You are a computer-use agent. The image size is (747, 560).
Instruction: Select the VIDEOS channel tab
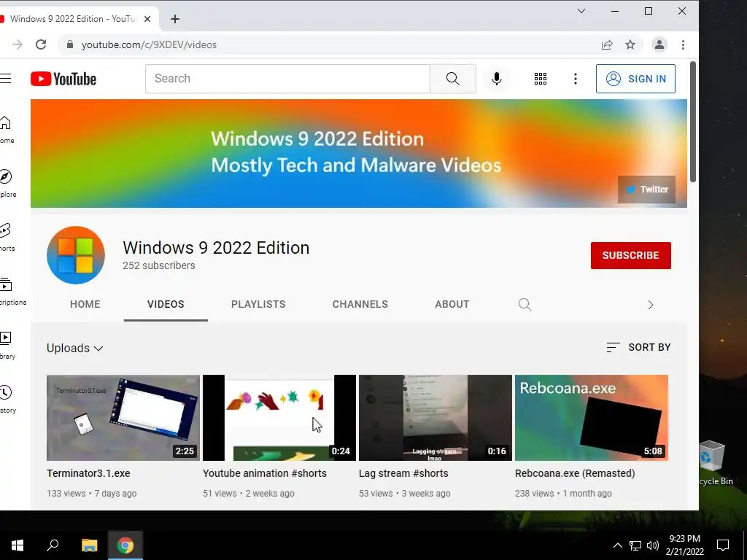pos(166,304)
